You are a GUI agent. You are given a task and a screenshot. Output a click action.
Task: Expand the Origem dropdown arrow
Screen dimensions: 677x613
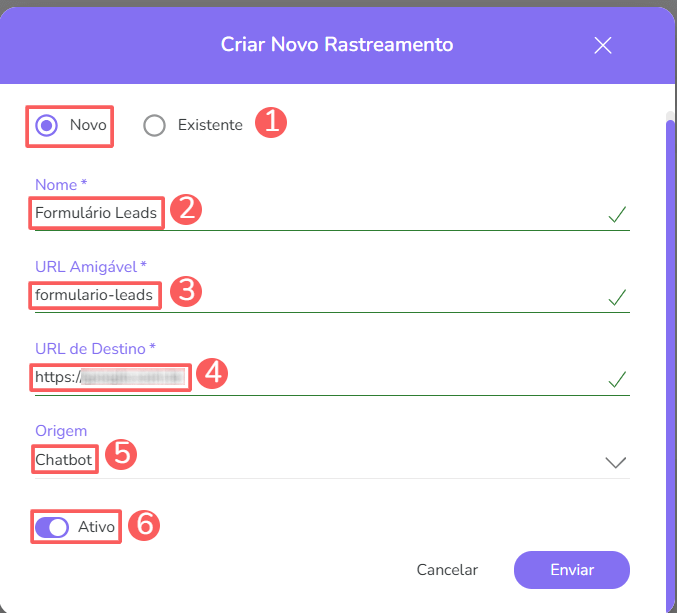tap(616, 461)
